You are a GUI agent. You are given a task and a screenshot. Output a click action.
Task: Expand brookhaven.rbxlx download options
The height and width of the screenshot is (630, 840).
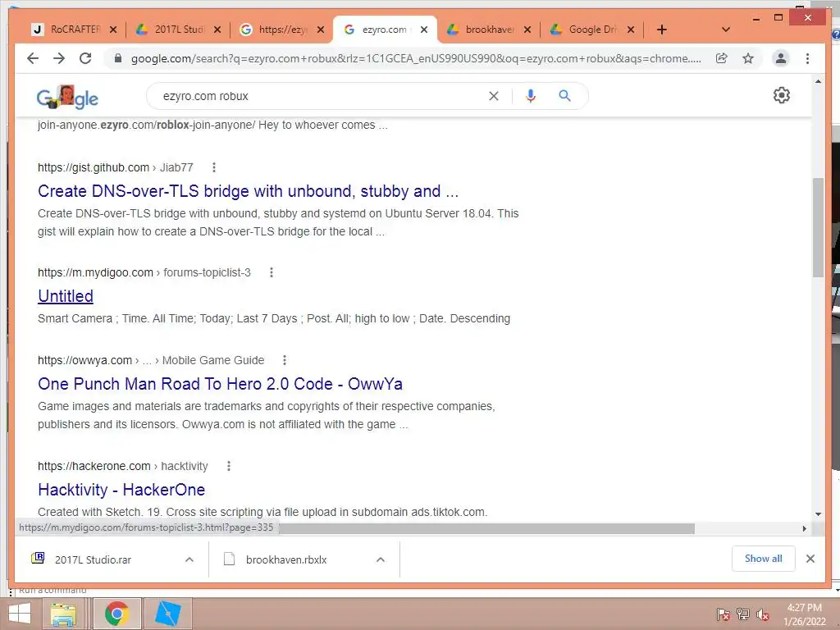(381, 559)
